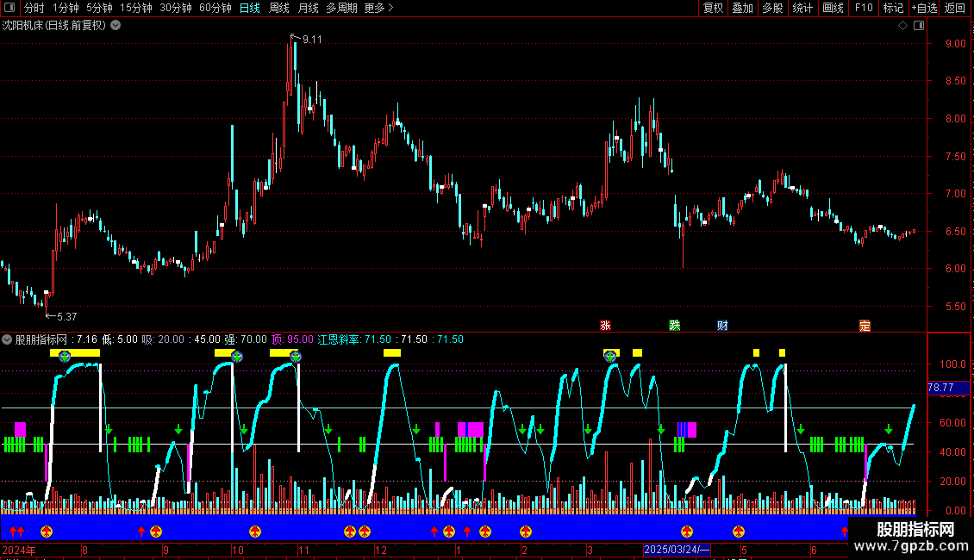The width and height of the screenshot is (974, 560).
Task: Click the 5.37 low price label
Action: (x=67, y=317)
